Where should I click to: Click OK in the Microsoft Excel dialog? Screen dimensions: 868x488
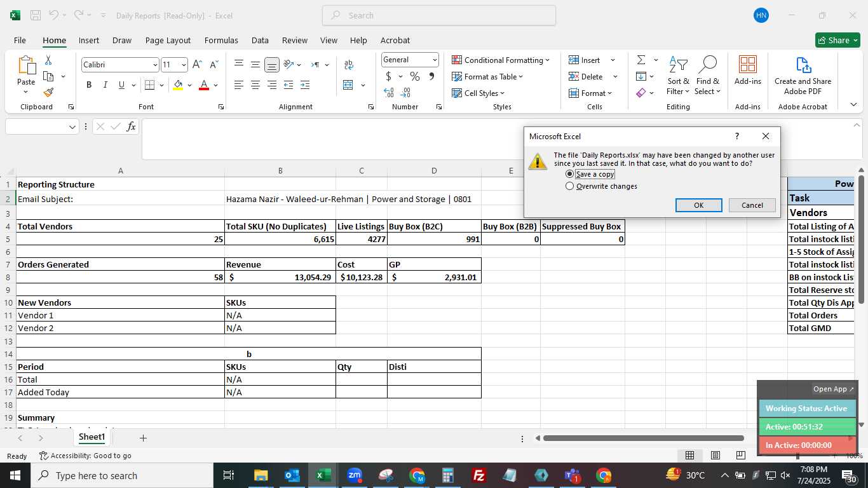(x=698, y=205)
